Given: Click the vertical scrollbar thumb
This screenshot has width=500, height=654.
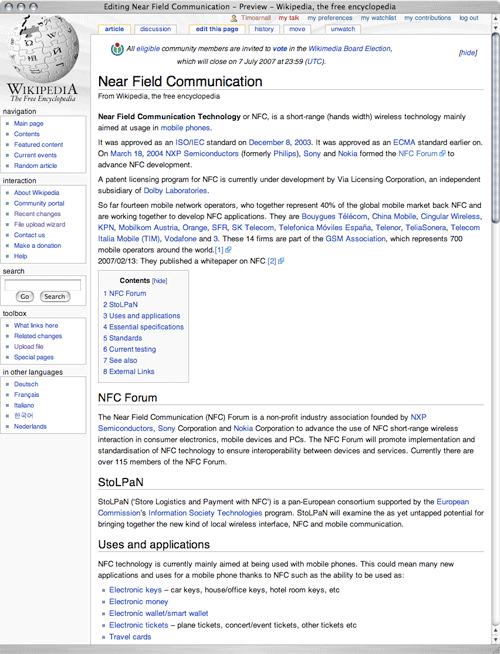Looking at the screenshot, I should [x=495, y=127].
